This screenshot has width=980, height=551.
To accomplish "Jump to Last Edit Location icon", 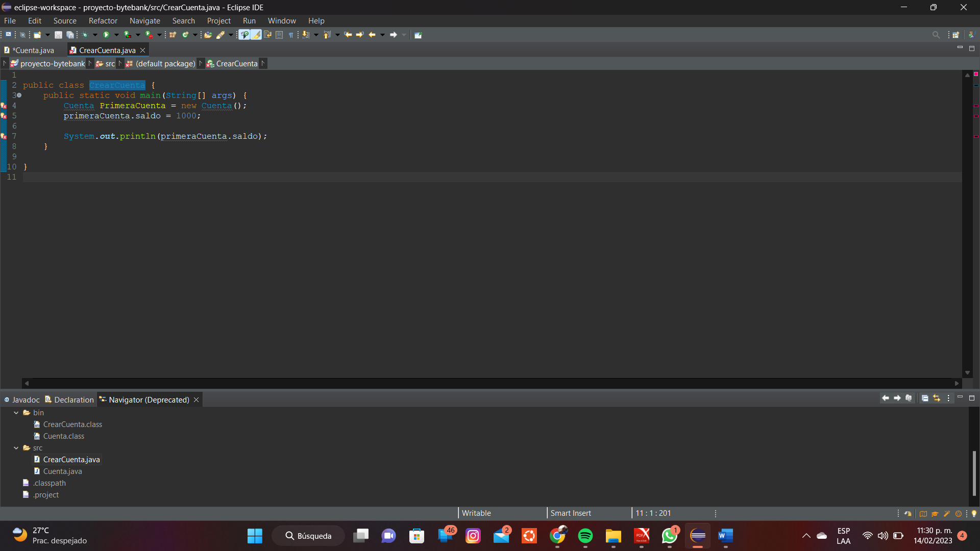I will tap(348, 35).
